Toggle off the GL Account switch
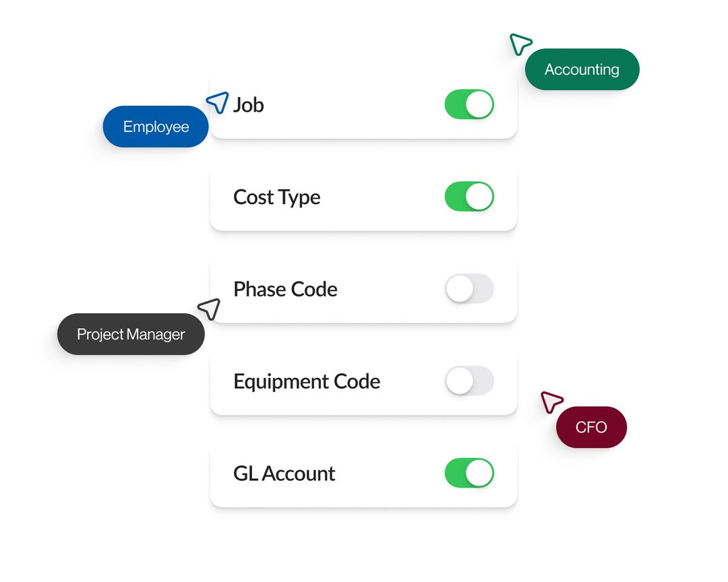The height and width of the screenshot is (582, 728). point(469,473)
